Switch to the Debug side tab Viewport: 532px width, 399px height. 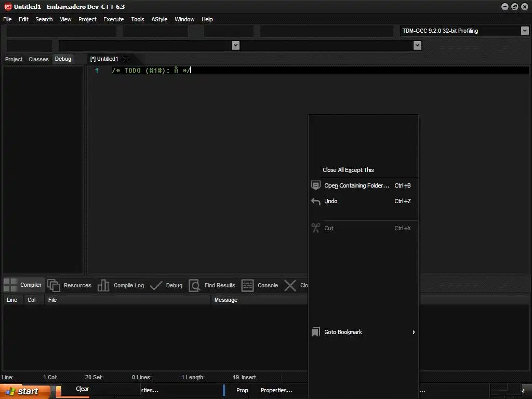pyautogui.click(x=63, y=59)
